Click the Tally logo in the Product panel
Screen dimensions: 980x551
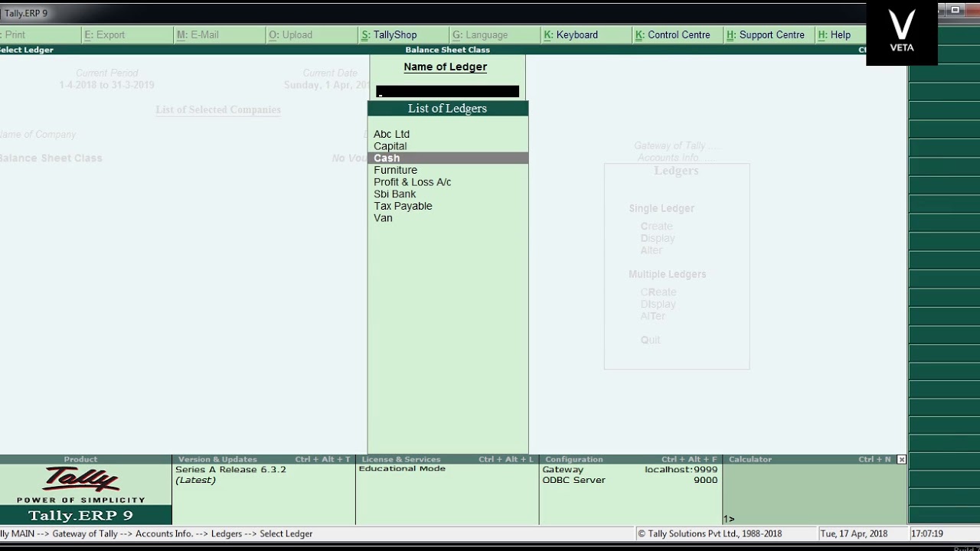pyautogui.click(x=81, y=480)
